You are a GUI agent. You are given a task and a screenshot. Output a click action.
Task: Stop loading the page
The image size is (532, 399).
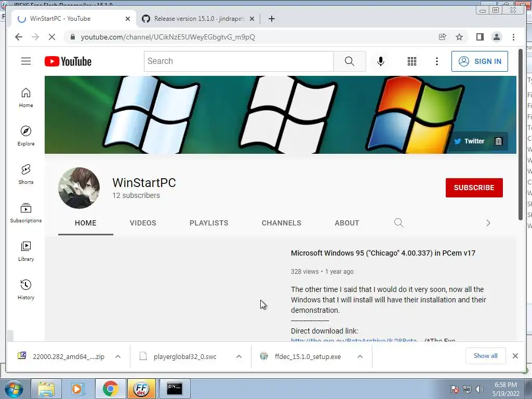click(52, 37)
